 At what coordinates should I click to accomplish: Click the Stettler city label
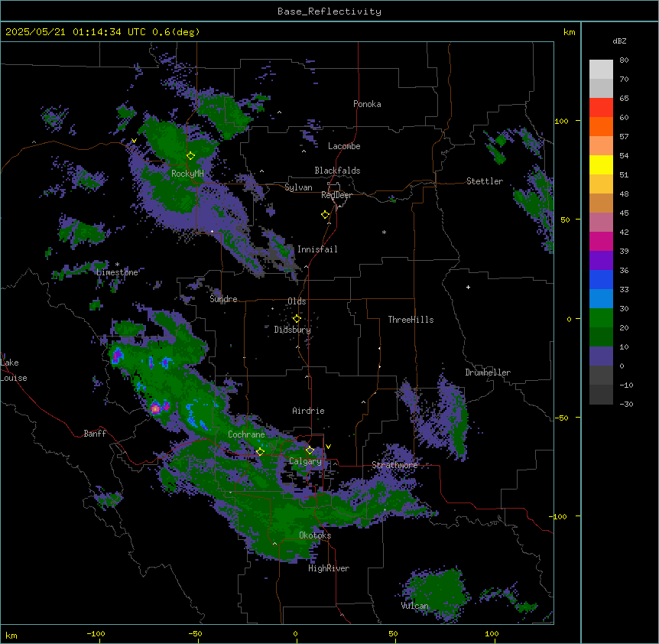(x=485, y=181)
